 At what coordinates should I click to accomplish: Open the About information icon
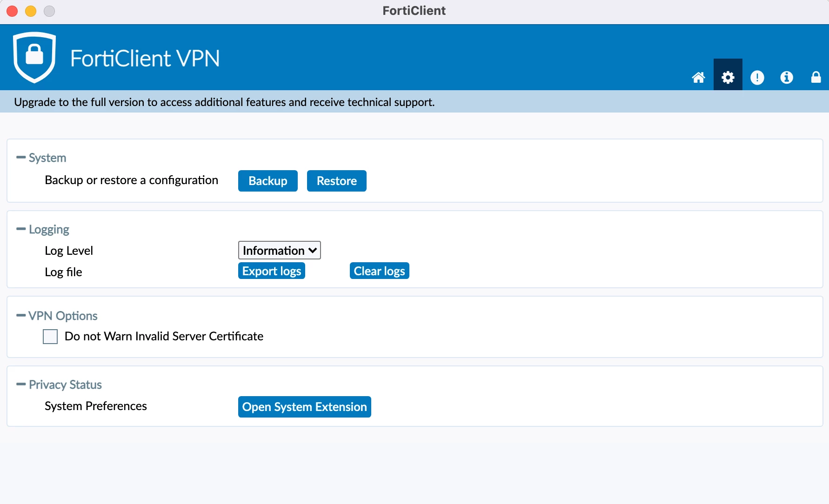pyautogui.click(x=787, y=77)
